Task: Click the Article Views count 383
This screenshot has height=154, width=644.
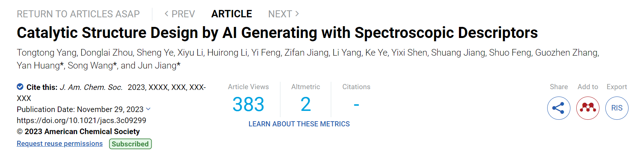Action: [248, 104]
